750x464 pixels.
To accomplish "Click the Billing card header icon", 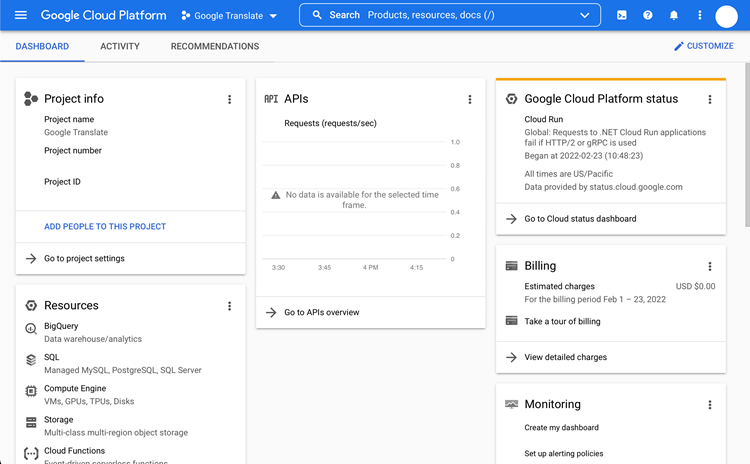I will 511,265.
